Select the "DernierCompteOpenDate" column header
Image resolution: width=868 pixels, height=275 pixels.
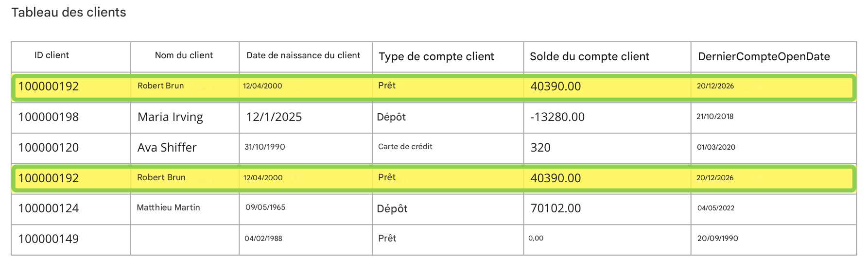[x=764, y=56]
